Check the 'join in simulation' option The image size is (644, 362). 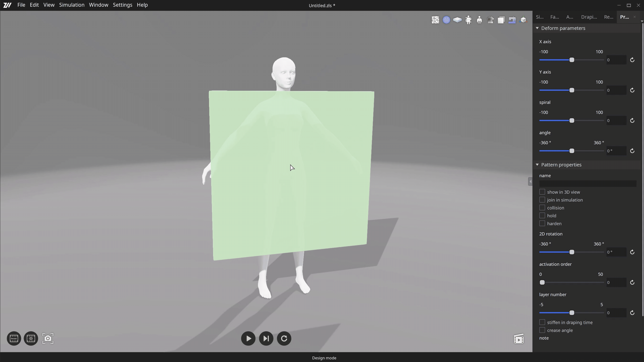click(542, 200)
